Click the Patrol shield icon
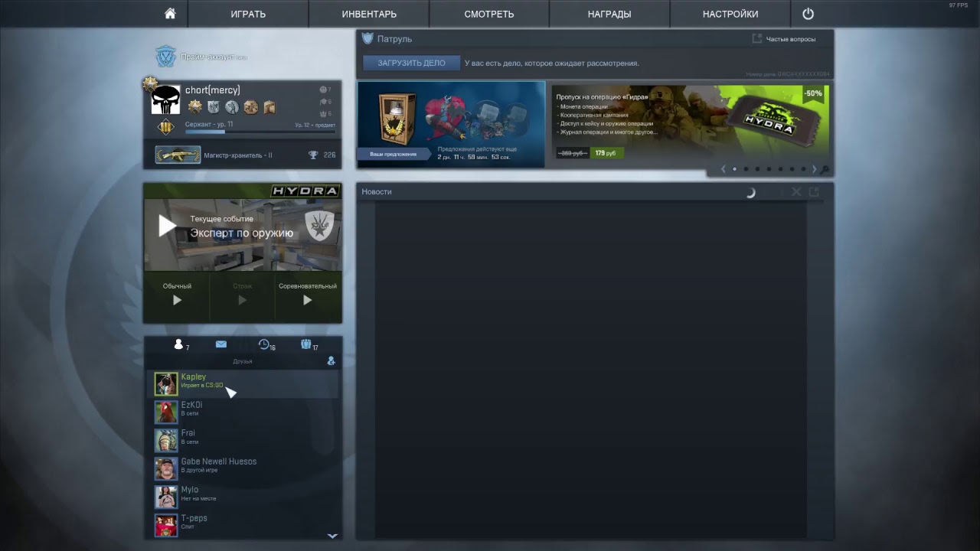The height and width of the screenshot is (551, 980). pyautogui.click(x=367, y=38)
